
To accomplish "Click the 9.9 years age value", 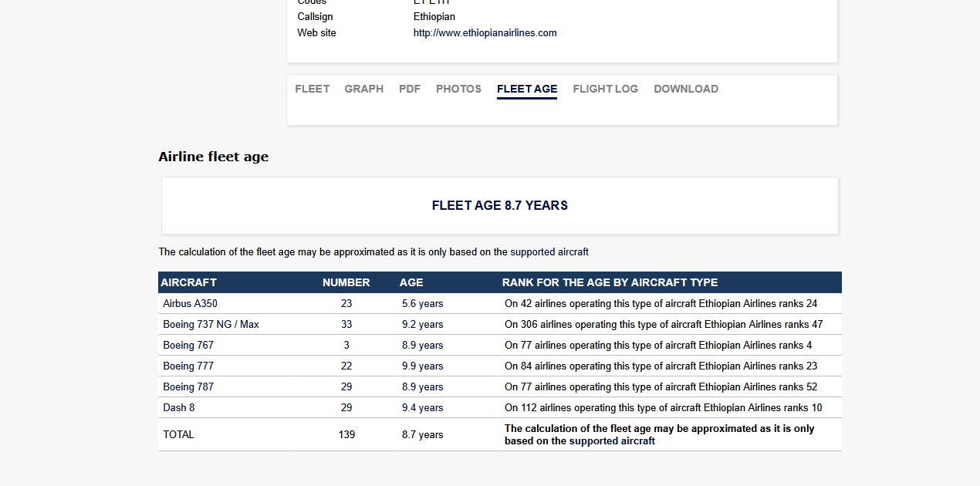I will pyautogui.click(x=423, y=366).
